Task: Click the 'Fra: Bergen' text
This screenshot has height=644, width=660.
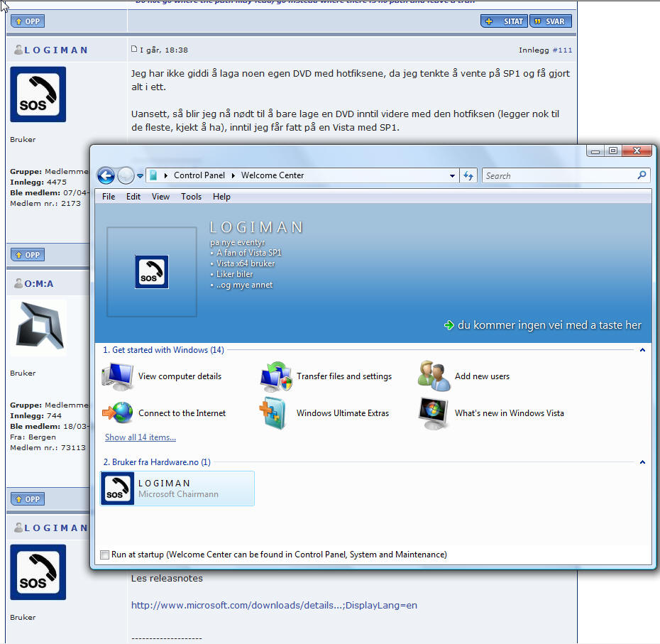Action: click(x=33, y=437)
